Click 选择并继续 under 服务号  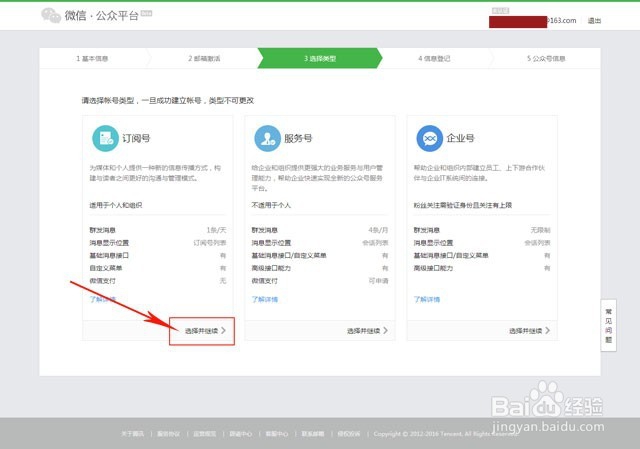[364, 331]
